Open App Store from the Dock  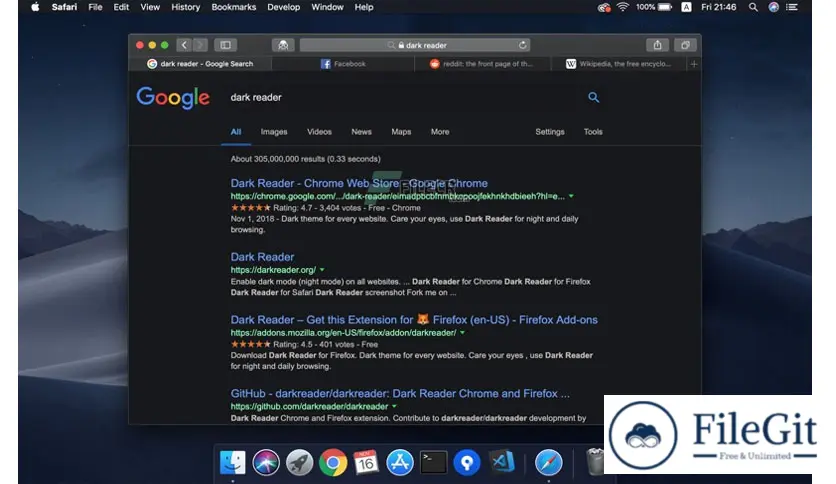coord(400,462)
